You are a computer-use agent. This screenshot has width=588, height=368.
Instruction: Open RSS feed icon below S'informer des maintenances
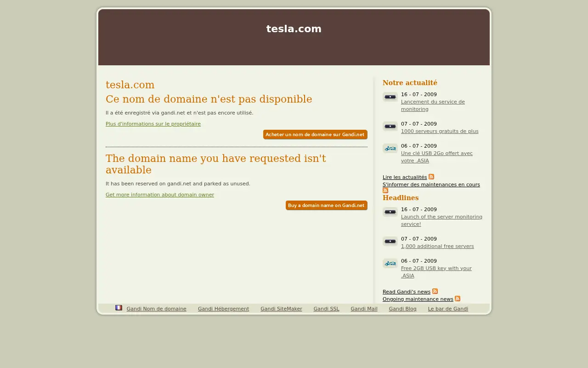point(385,190)
